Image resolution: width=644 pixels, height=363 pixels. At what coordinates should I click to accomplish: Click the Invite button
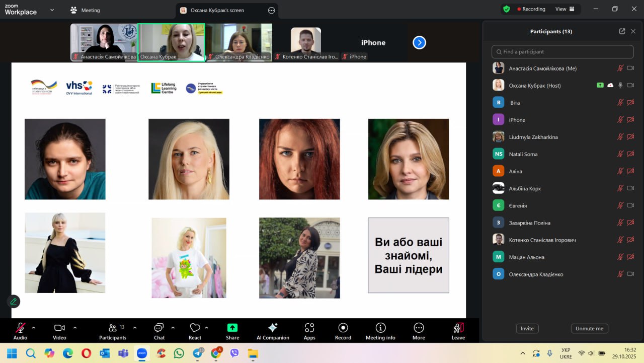527,328
